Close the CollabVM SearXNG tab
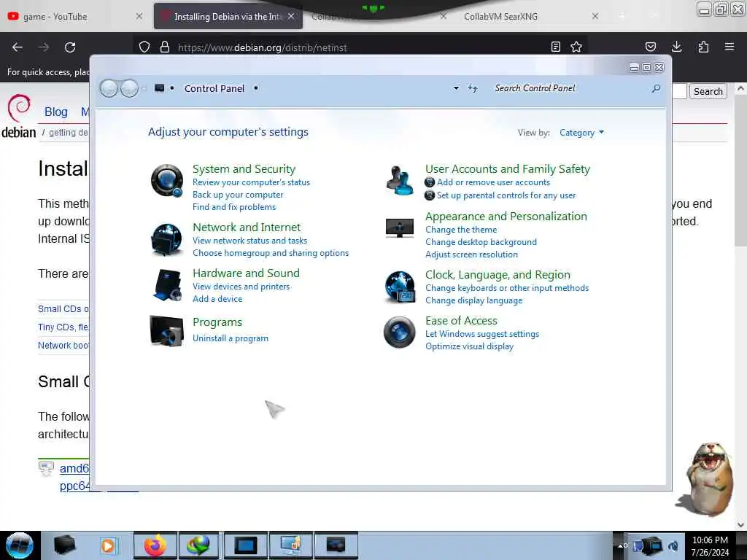 (x=595, y=16)
